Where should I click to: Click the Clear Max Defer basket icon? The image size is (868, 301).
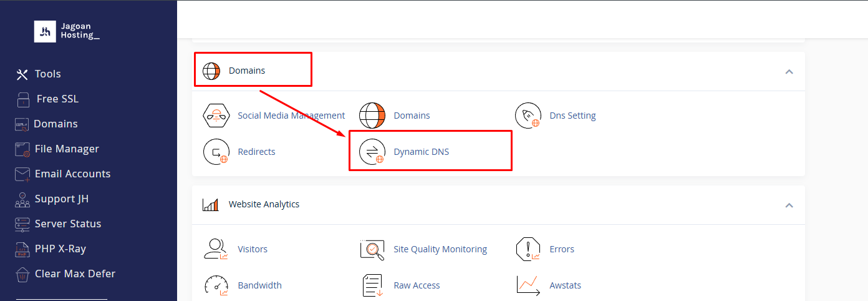(x=22, y=274)
